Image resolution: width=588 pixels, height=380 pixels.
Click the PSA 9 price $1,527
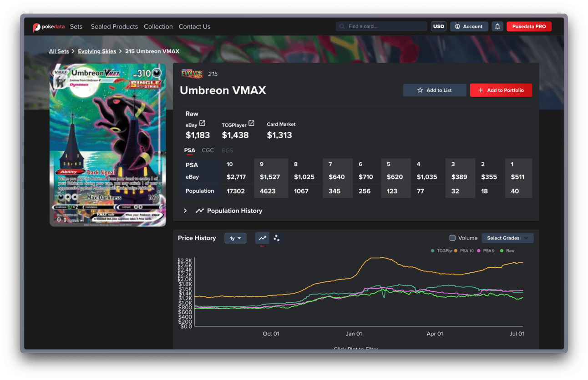click(x=269, y=177)
